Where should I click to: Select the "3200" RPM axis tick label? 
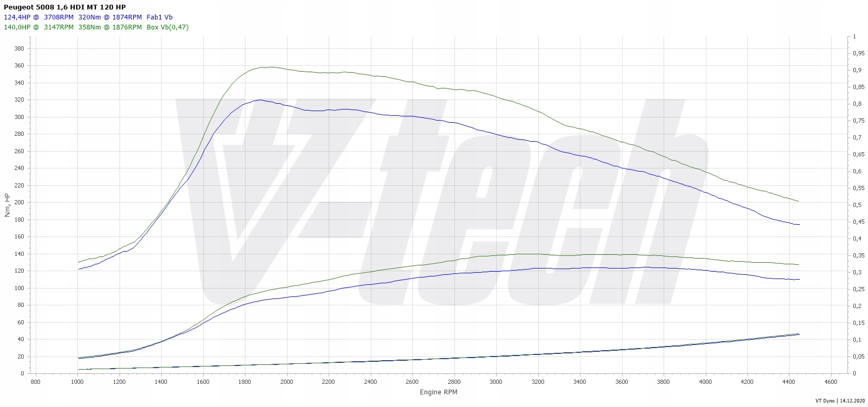click(x=538, y=381)
